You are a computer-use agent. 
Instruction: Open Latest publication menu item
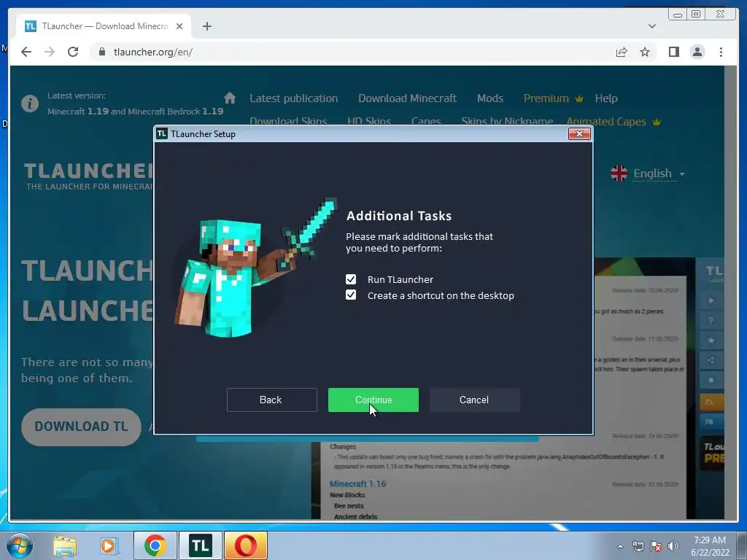pyautogui.click(x=293, y=98)
